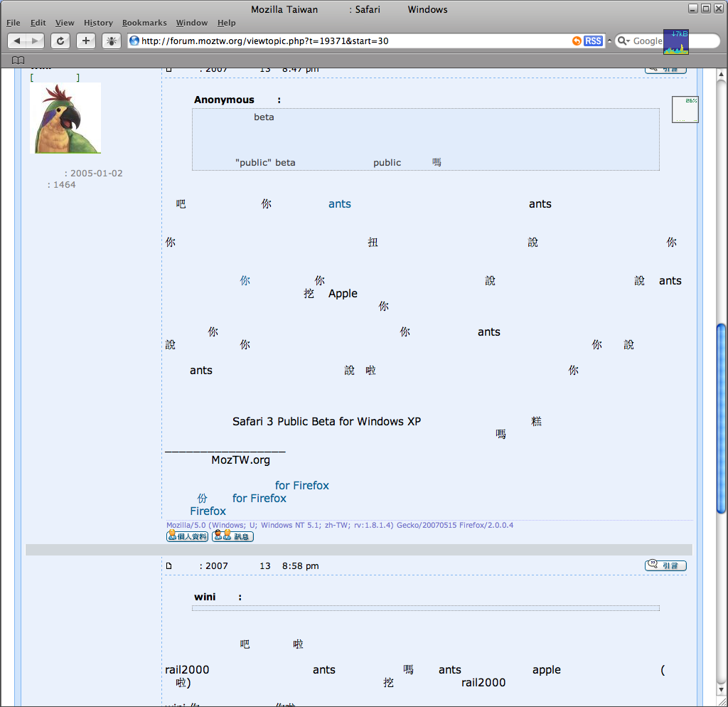This screenshot has height=707, width=728.
Task: Go forward with the Forward arrow button
Action: tap(35, 41)
